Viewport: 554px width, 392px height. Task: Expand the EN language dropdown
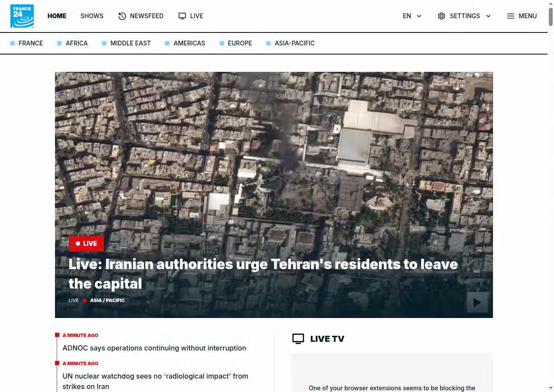(412, 16)
